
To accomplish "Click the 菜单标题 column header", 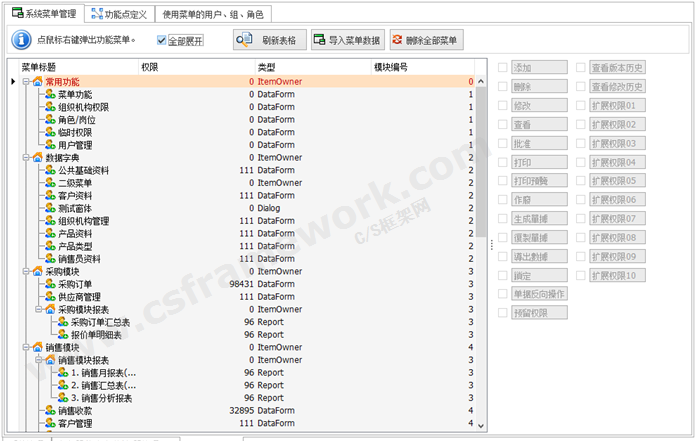I will tap(79, 67).
